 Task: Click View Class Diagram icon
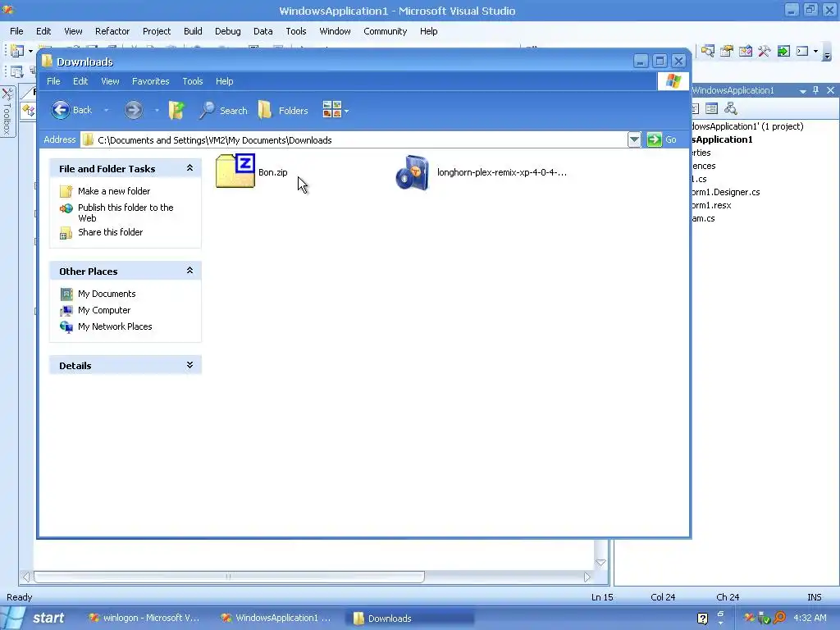731,109
